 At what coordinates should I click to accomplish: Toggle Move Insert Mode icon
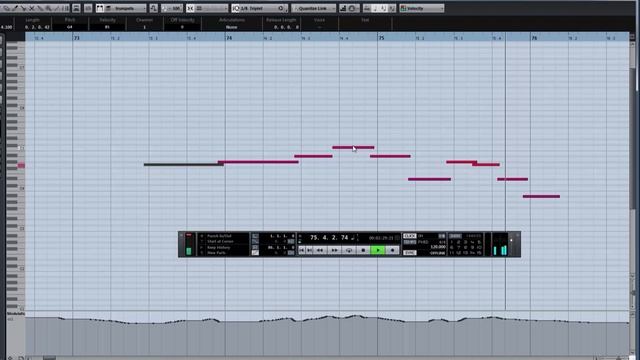pos(367,8)
